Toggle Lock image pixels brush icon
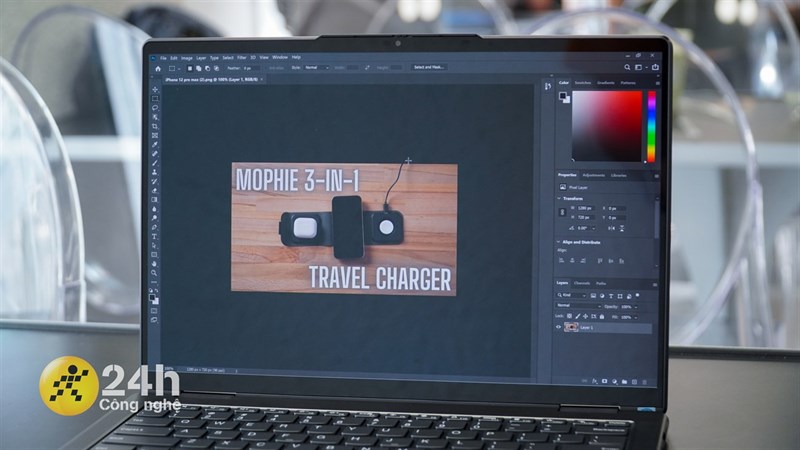This screenshot has width=800, height=450. pos(578,316)
